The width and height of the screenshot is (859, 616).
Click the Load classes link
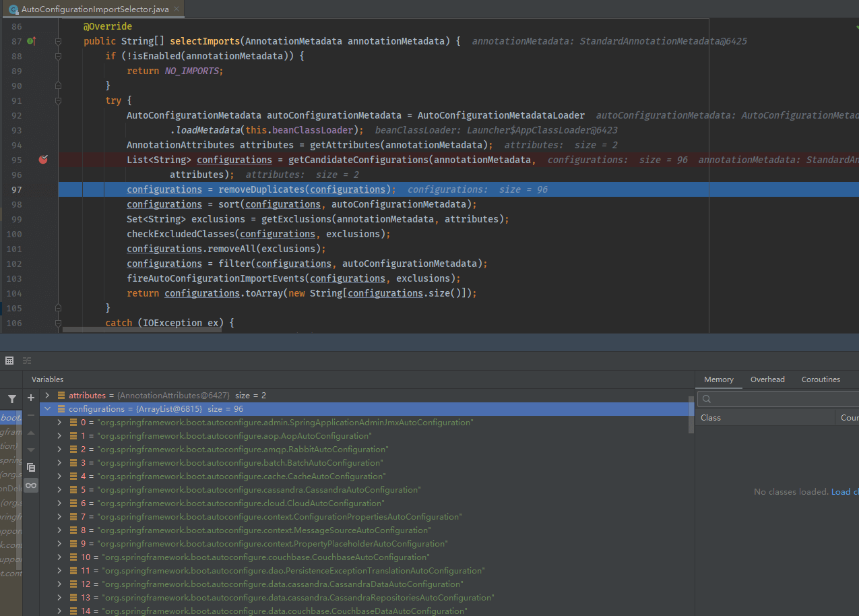[845, 492]
